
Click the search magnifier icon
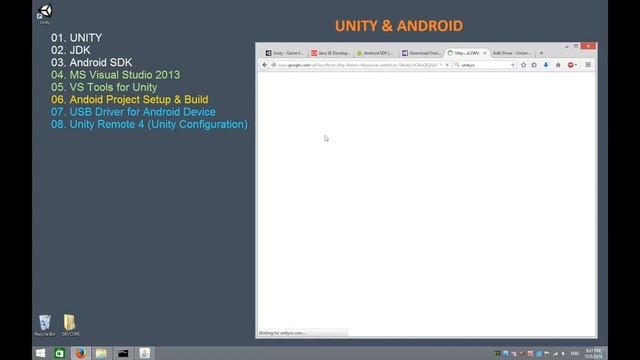[x=457, y=65]
